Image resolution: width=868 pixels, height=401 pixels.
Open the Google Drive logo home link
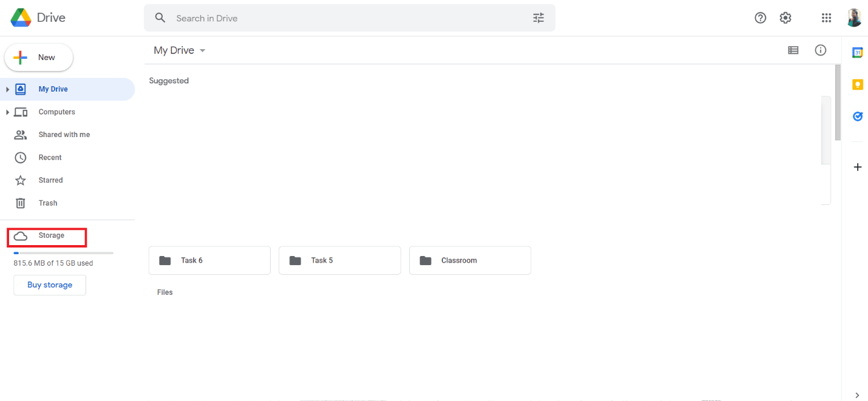point(38,18)
